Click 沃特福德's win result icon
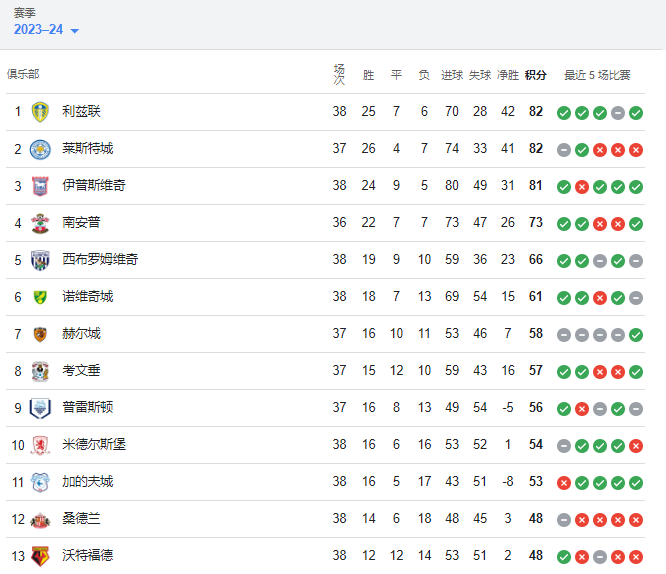This screenshot has width=666, height=574. pyautogui.click(x=564, y=557)
